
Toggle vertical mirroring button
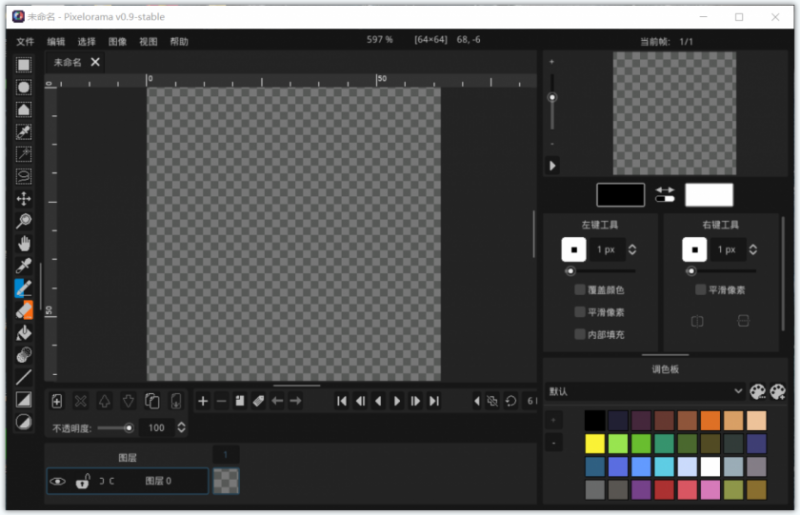(743, 321)
